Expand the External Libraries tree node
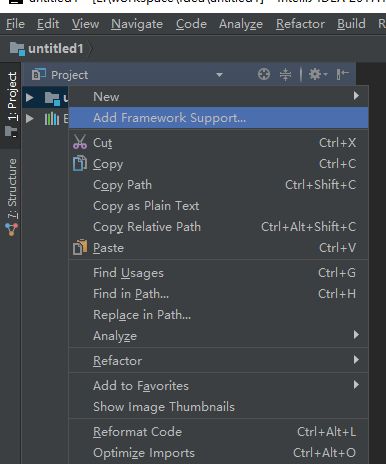This screenshot has width=386, height=464. pyautogui.click(x=30, y=118)
